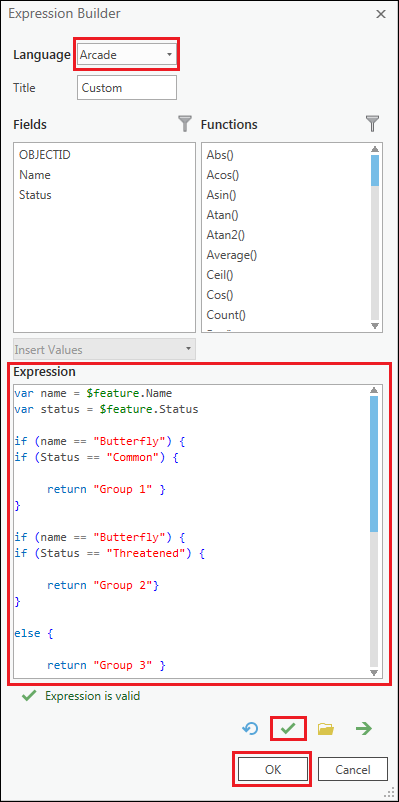The image size is (399, 802).
Task: Click the Functions list scrollbar thumb
Action: click(x=374, y=170)
